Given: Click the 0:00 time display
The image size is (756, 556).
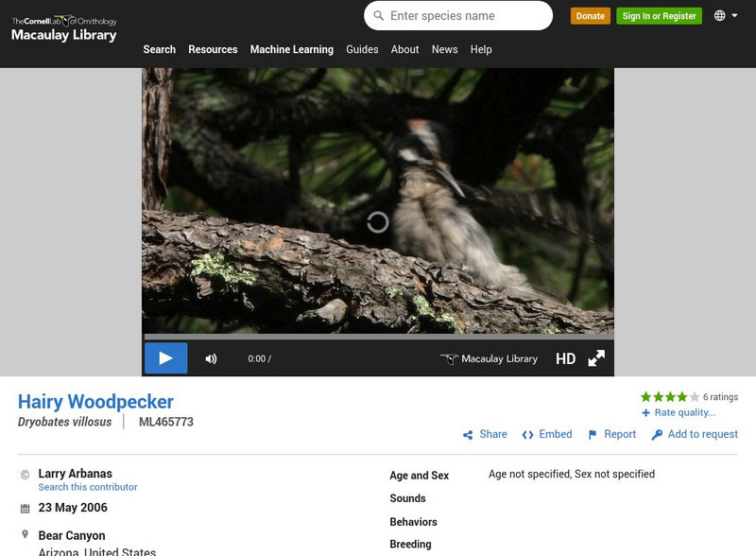Looking at the screenshot, I should tap(259, 358).
